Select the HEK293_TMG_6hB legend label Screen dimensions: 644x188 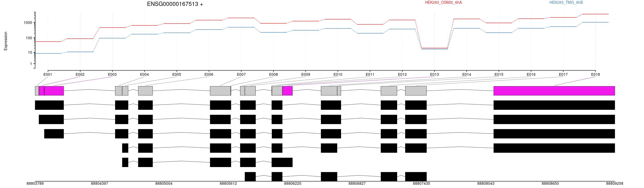(566, 2)
